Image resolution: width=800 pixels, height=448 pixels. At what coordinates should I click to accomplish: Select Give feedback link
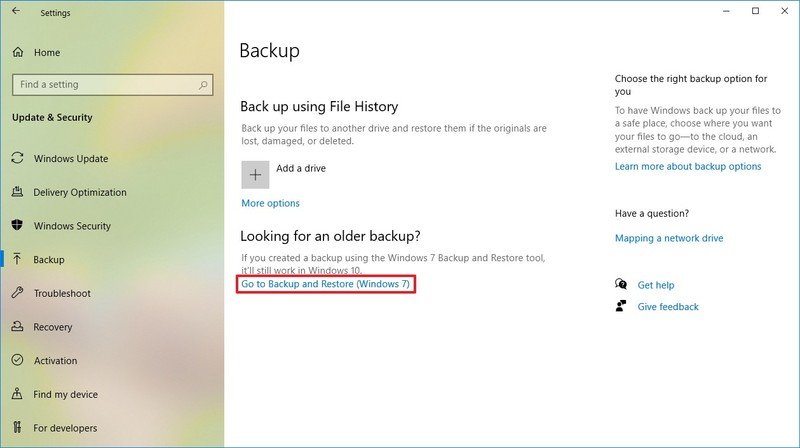click(668, 307)
